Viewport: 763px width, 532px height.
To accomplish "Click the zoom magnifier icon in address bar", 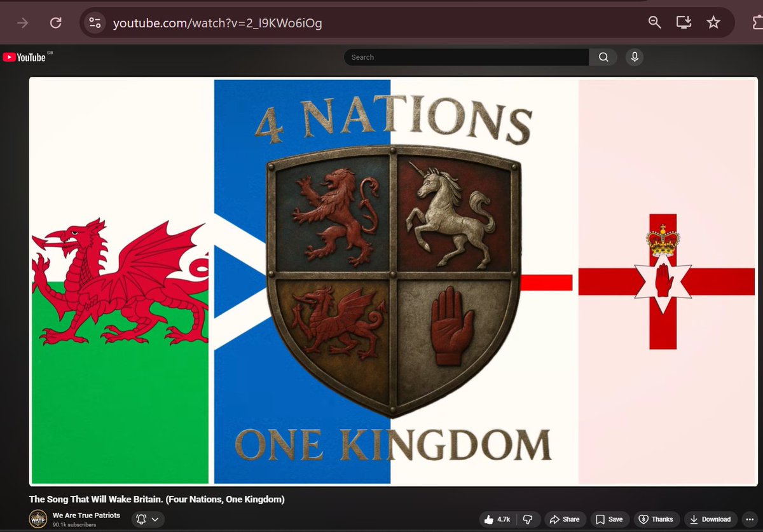I will coord(654,23).
